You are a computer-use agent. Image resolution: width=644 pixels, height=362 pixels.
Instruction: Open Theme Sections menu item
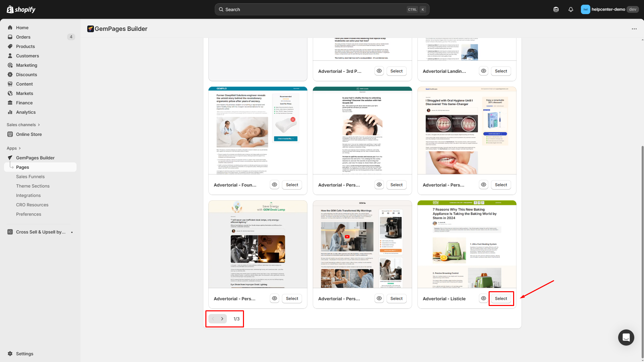point(33,186)
